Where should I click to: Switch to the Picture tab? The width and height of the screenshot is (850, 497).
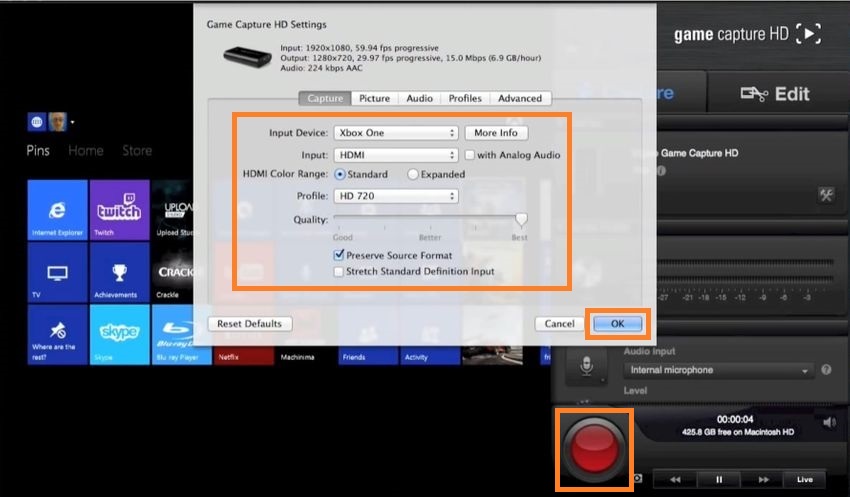pos(375,98)
